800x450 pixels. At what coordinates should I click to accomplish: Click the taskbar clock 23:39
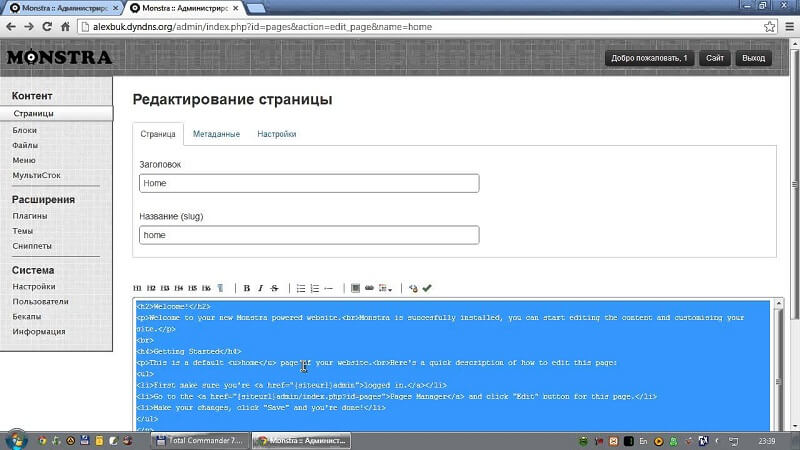[766, 441]
